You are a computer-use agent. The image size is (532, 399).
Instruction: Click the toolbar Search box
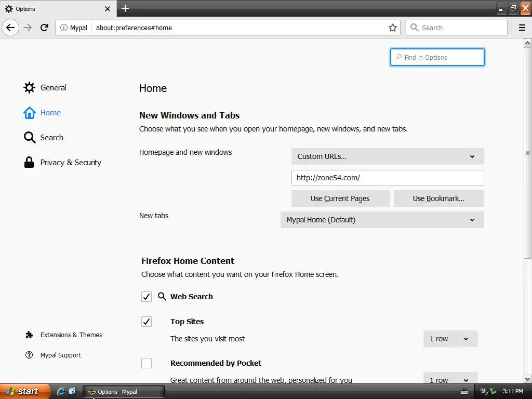click(456, 28)
